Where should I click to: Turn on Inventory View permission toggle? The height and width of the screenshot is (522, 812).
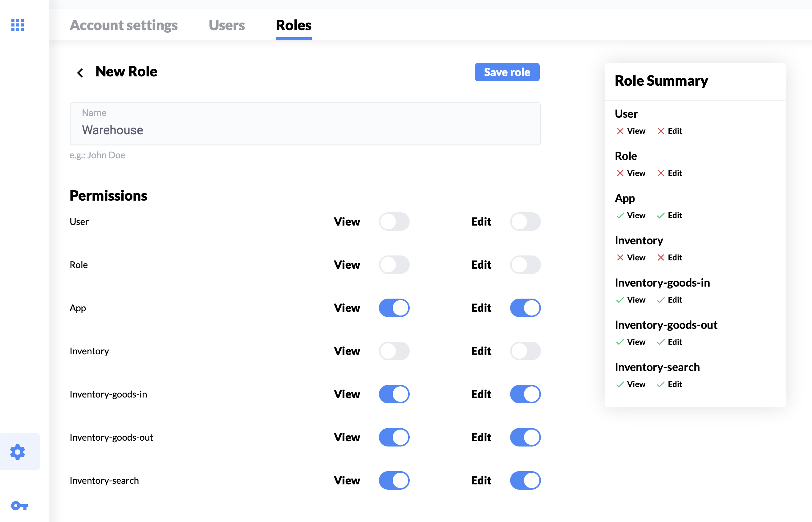pyautogui.click(x=394, y=351)
